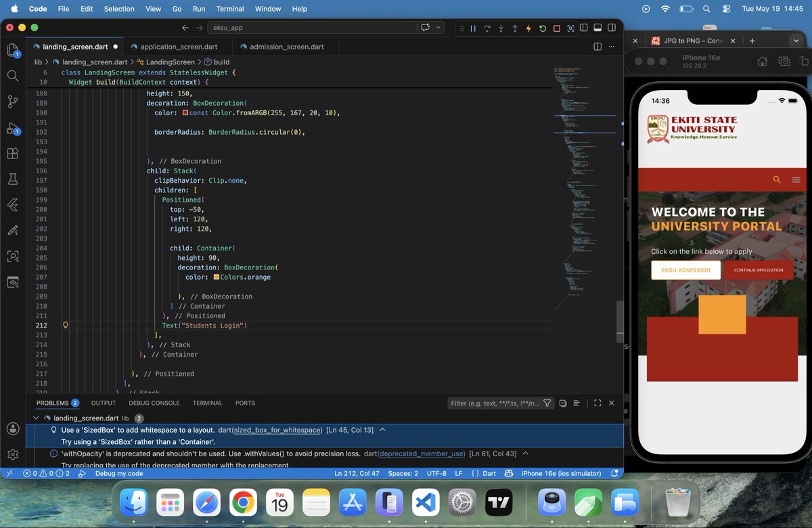
Task: Click the lightbulb code action on line 212
Action: click(x=66, y=325)
